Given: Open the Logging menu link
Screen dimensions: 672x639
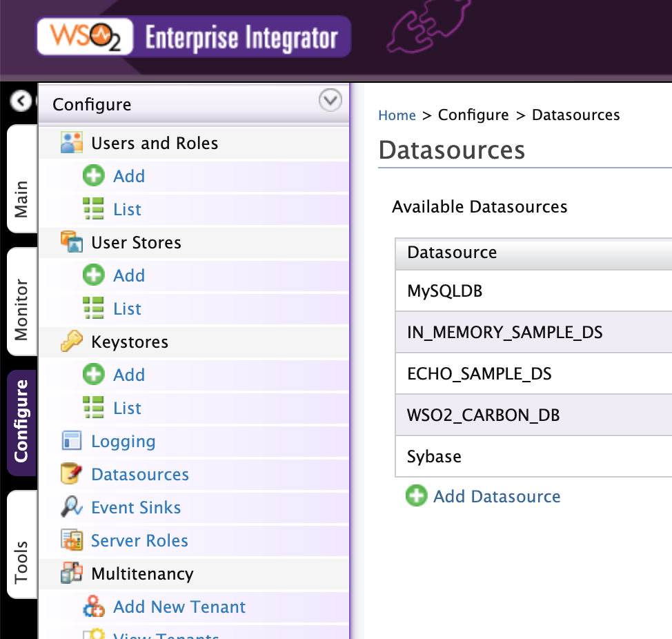Looking at the screenshot, I should click(x=123, y=441).
